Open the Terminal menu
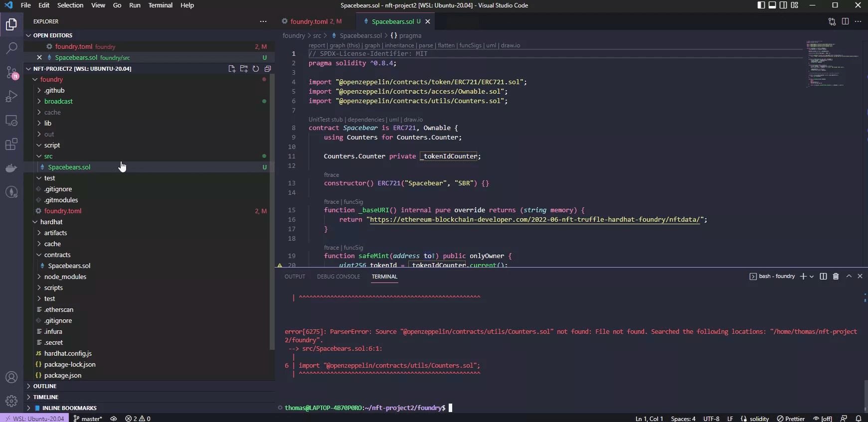The height and width of the screenshot is (422, 868). pos(161,5)
